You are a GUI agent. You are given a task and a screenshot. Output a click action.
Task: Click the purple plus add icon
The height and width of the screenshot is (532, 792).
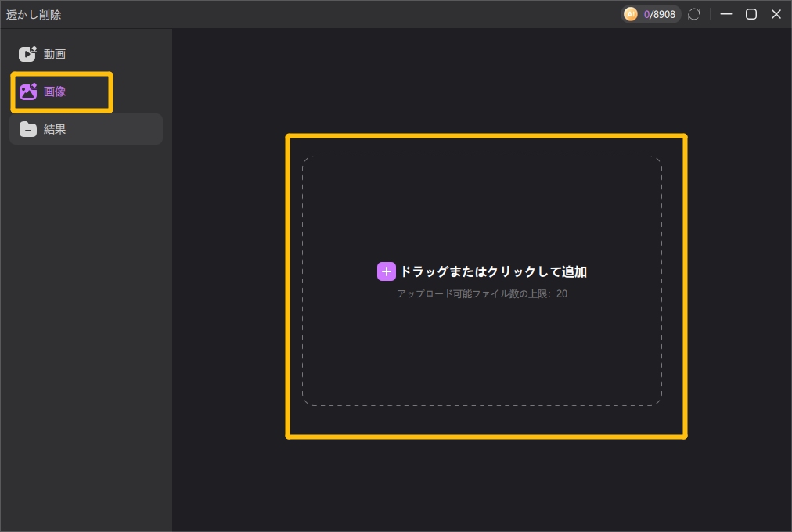tap(387, 271)
